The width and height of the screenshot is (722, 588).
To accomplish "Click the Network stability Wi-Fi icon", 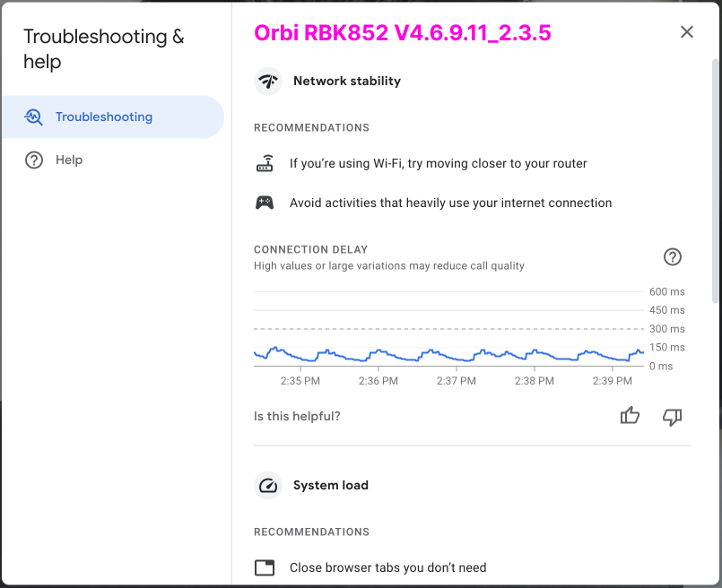I will pos(268,81).
